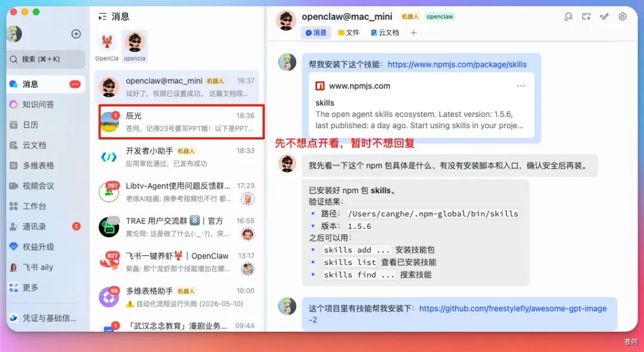Click unread badge beside 消息 in sidebar
This screenshot has width=644, height=352.
(75, 84)
